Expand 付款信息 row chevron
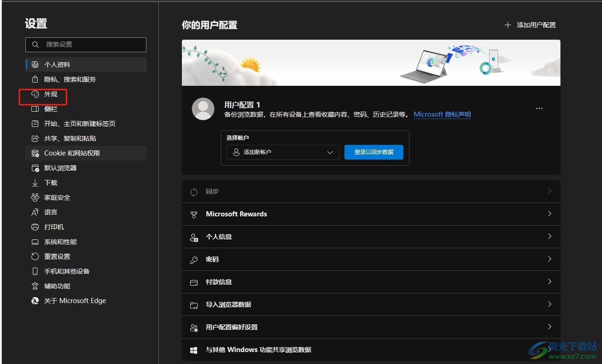 click(x=549, y=281)
